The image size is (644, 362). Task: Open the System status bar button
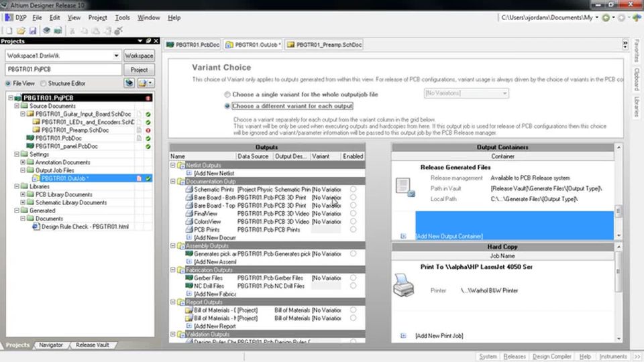[488, 357]
